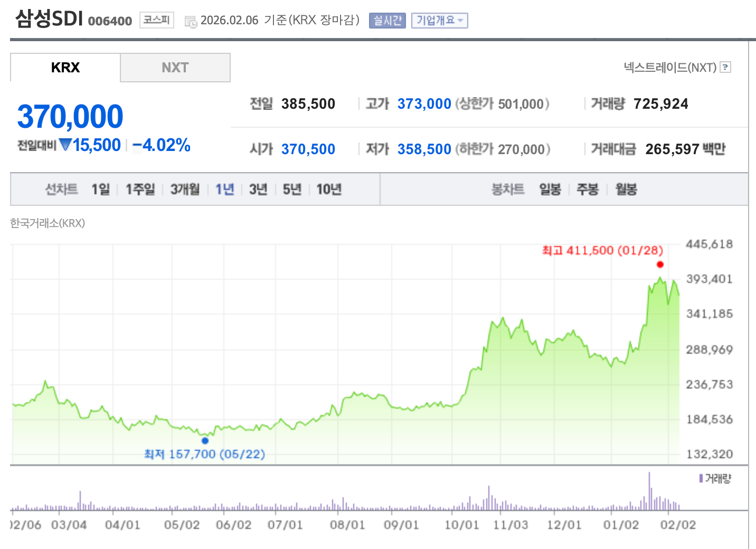
Task: Select the 1일 line chart period
Action: 101,189
